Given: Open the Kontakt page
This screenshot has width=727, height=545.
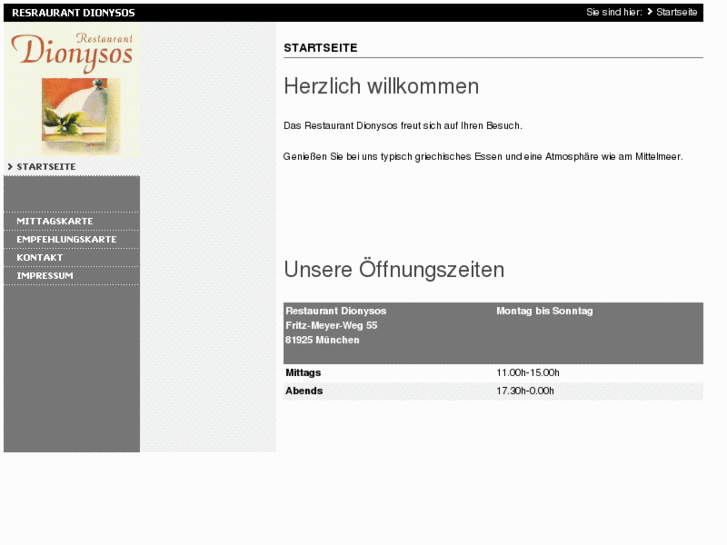Looking at the screenshot, I should (40, 257).
